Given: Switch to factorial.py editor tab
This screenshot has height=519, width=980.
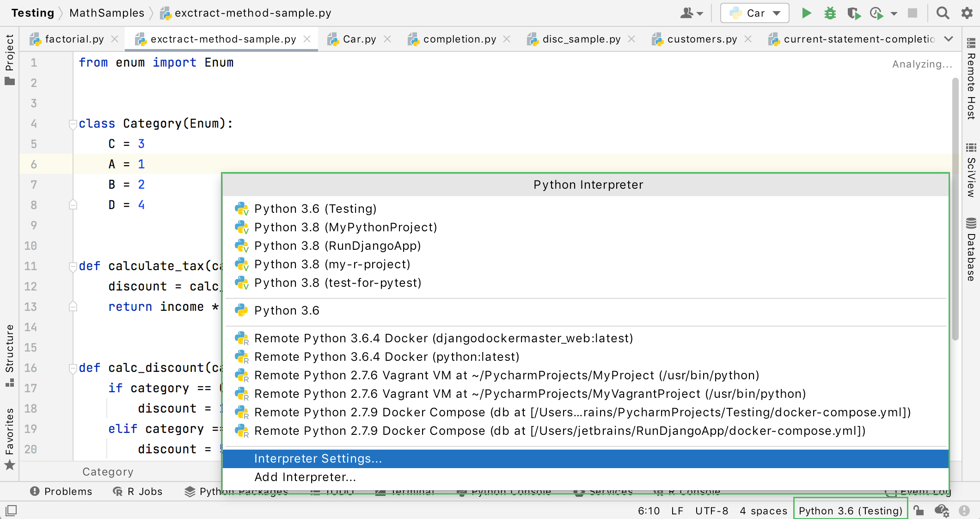Looking at the screenshot, I should [x=73, y=37].
